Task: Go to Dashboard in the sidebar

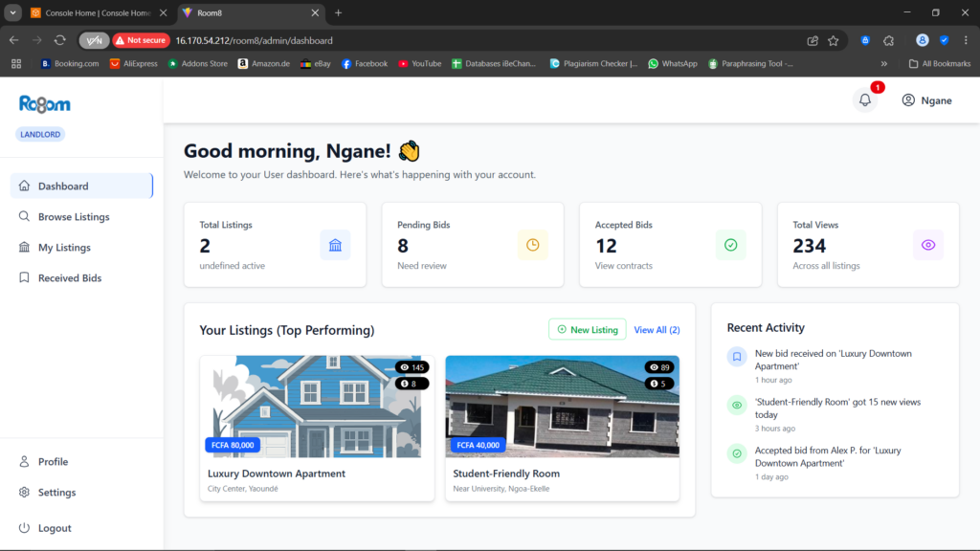Action: tap(81, 186)
